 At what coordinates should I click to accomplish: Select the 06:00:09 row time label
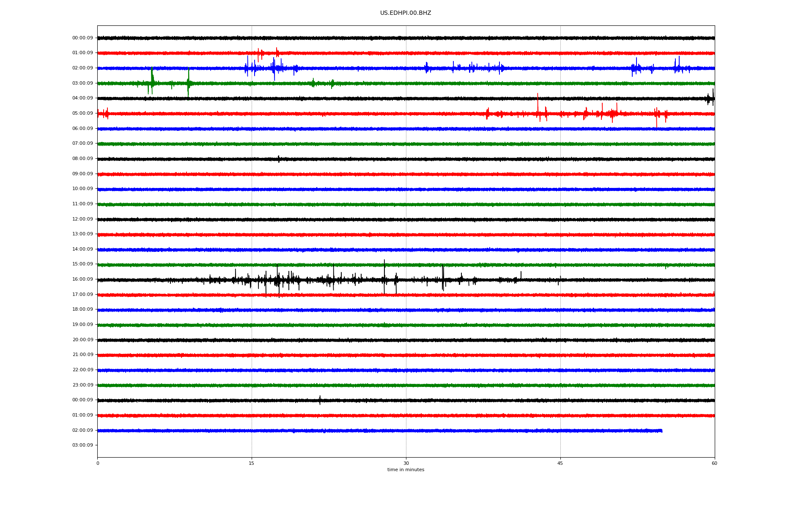pyautogui.click(x=82, y=129)
